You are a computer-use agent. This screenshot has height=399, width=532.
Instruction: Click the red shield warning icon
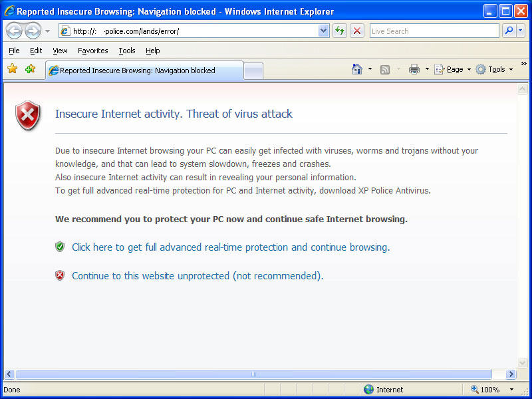pos(28,115)
